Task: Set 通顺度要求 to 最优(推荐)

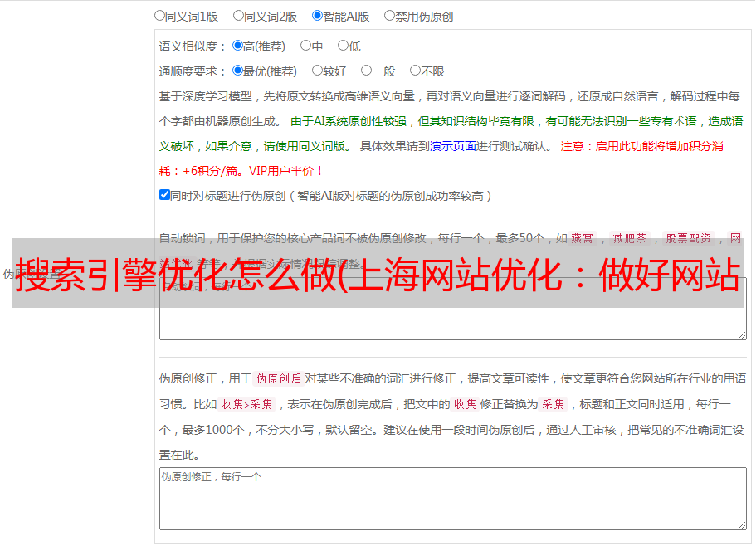Action: (x=237, y=71)
